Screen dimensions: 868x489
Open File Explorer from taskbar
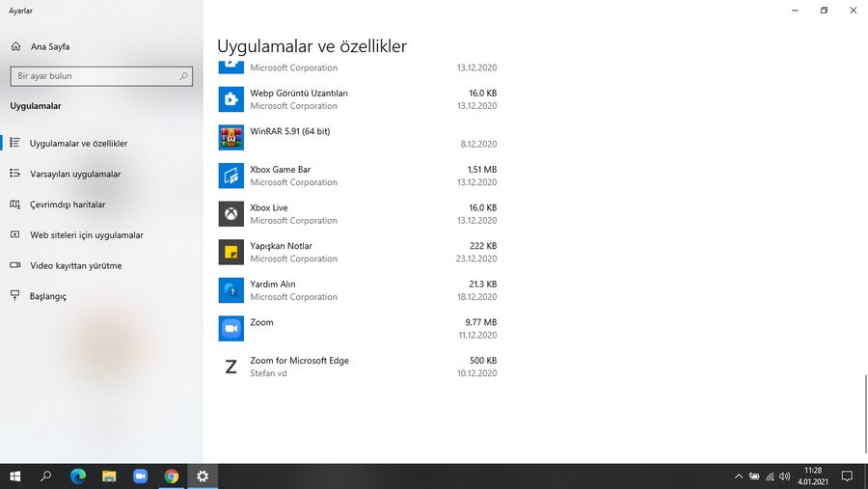[109, 476]
